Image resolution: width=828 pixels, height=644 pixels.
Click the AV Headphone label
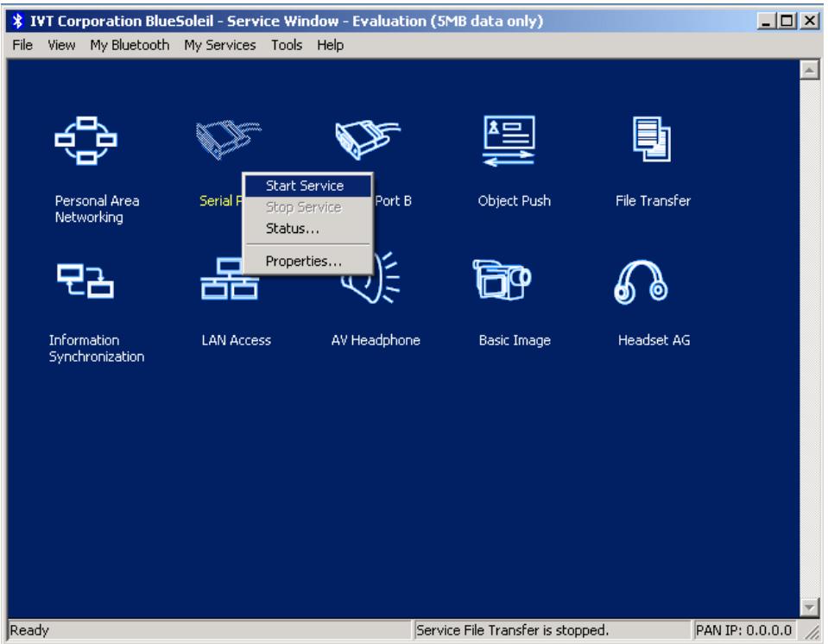376,340
